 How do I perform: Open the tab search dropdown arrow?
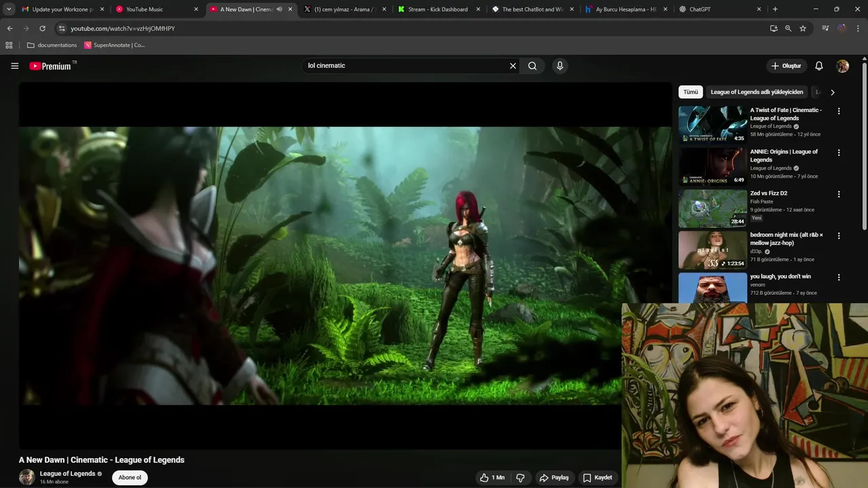click(x=9, y=9)
